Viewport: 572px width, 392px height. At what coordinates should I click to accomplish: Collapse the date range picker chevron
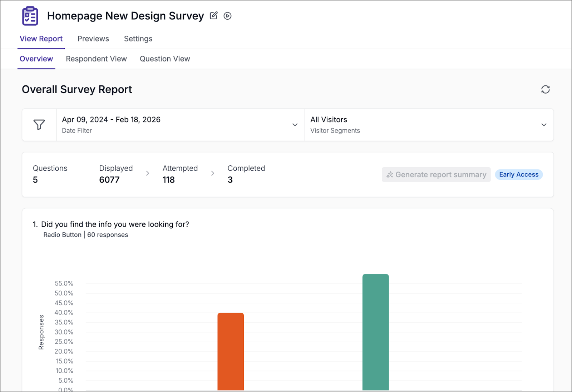click(295, 125)
